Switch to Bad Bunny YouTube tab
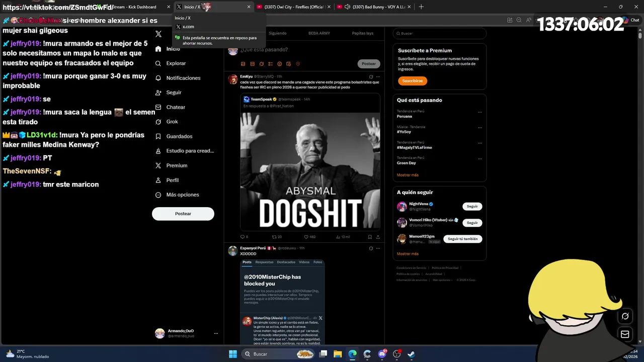 (373, 7)
